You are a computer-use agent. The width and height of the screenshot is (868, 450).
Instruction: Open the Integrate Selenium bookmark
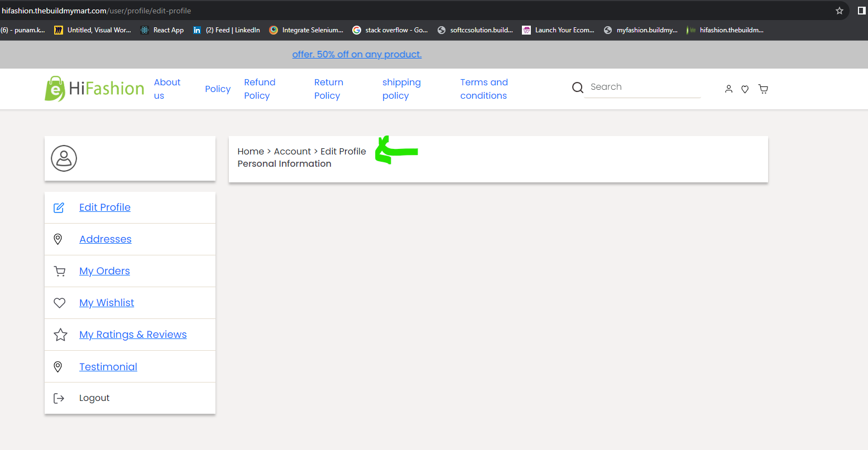306,30
